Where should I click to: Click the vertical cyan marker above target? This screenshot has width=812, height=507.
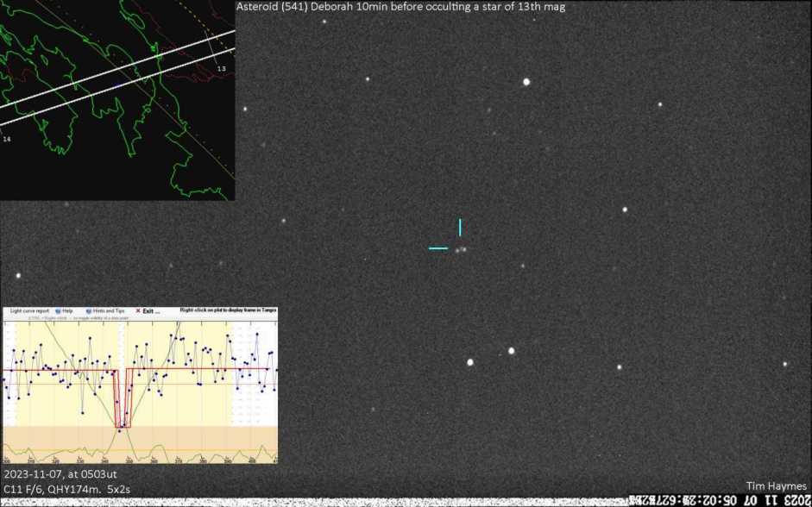coord(460,228)
